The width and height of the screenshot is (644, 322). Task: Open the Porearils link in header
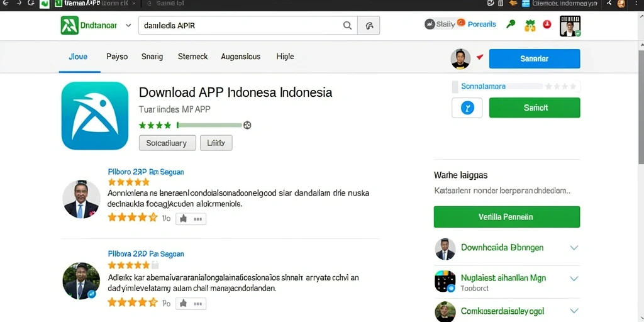[x=481, y=25]
